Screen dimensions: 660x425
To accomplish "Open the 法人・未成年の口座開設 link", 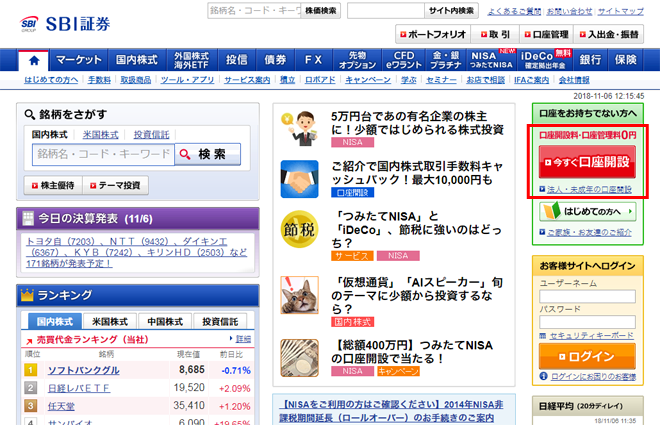I will click(589, 189).
